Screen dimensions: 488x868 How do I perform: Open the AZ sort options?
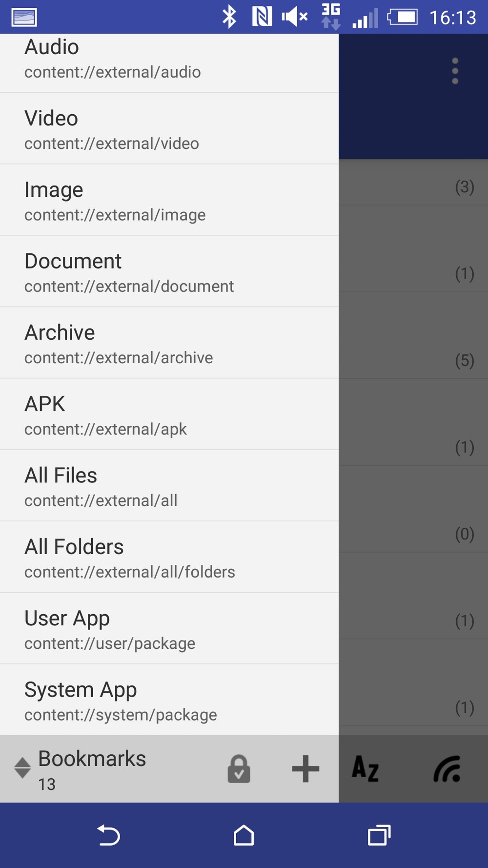coord(365,769)
